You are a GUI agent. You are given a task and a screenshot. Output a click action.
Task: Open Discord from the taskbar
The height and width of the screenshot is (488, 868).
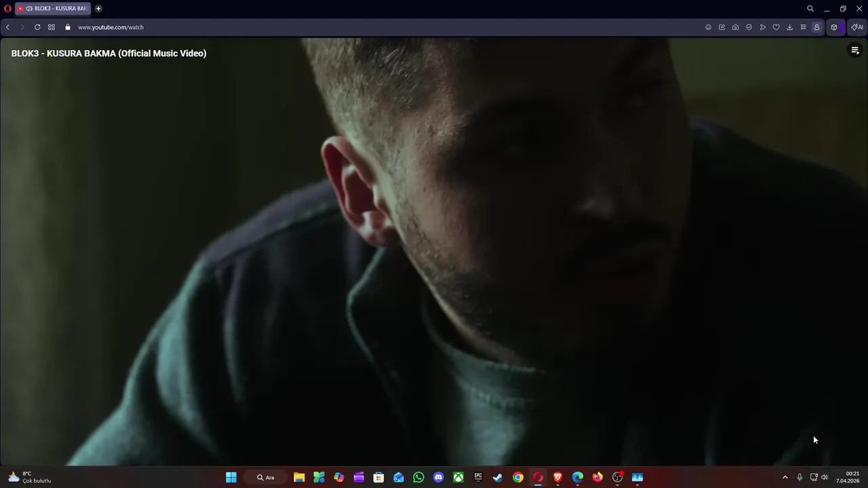coord(438,477)
